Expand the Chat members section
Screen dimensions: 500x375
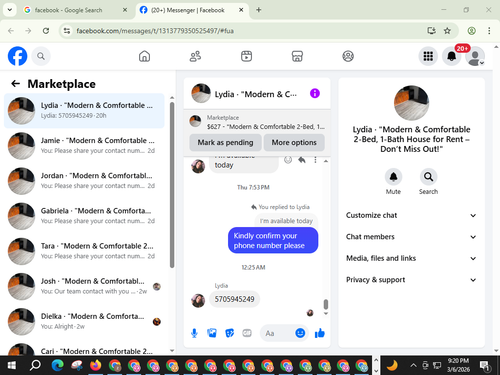tap(411, 237)
